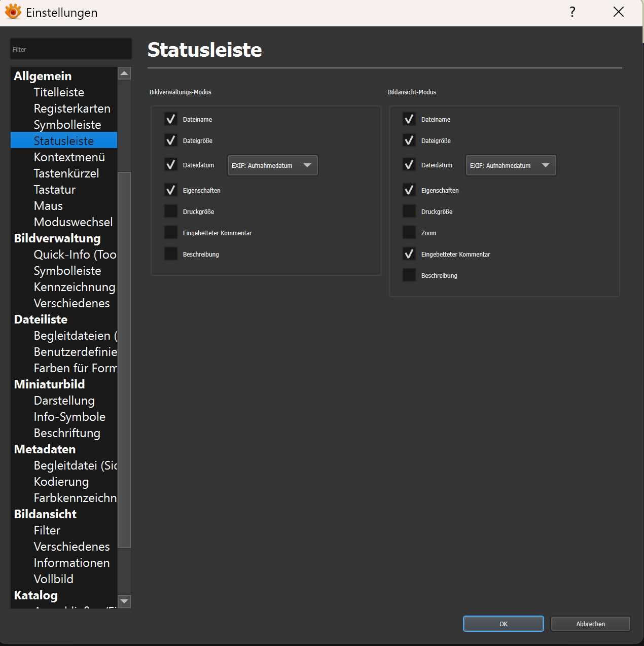Enable Druckgröße in Bildverwaltungs-Modus

pyautogui.click(x=171, y=211)
